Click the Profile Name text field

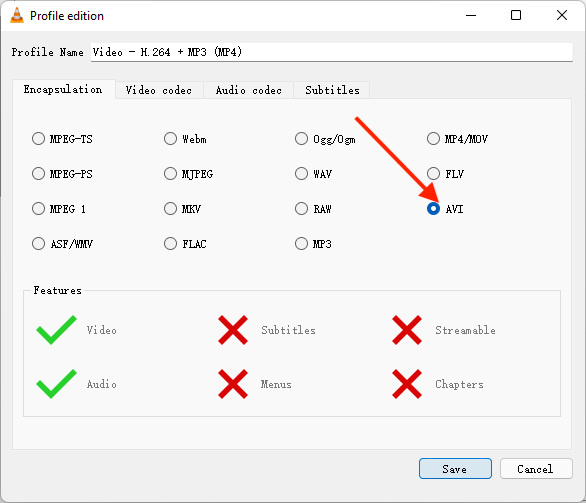point(331,52)
